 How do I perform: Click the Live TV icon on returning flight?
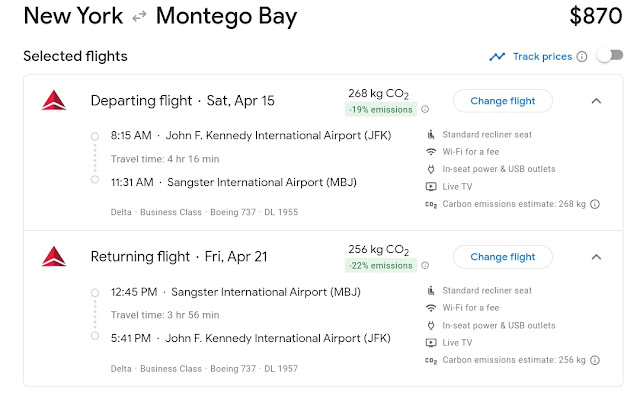point(431,342)
